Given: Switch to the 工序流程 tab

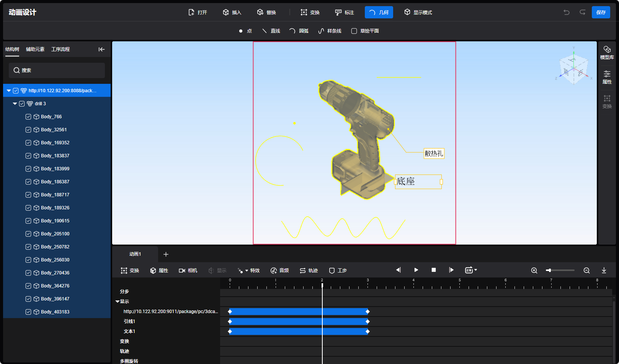Looking at the screenshot, I should click(60, 49).
